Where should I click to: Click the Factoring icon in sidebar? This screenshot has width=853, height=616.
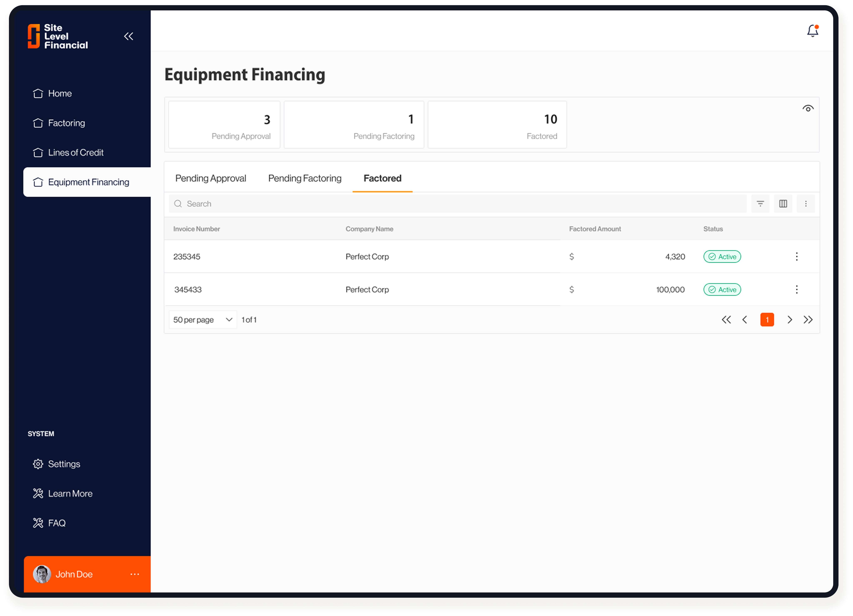click(x=38, y=123)
